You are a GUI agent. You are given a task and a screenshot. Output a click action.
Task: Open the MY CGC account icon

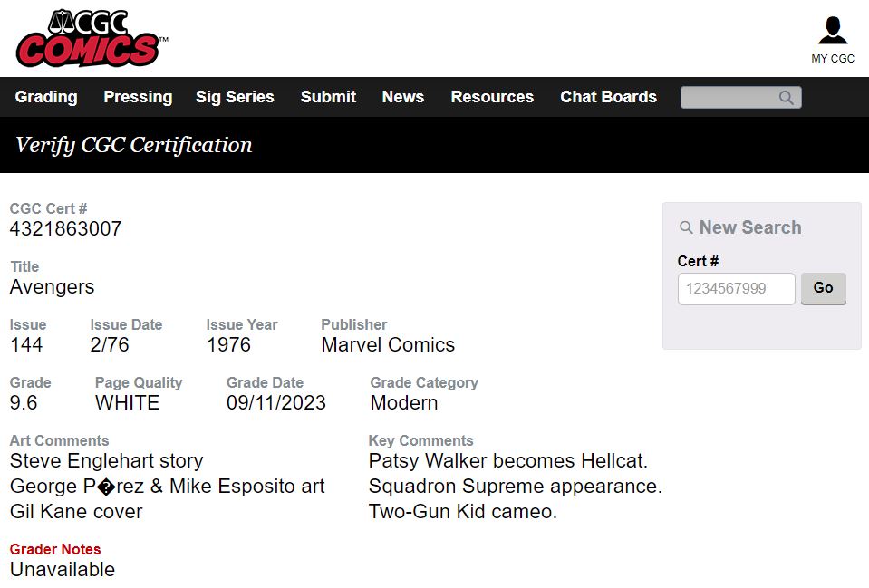point(833,31)
